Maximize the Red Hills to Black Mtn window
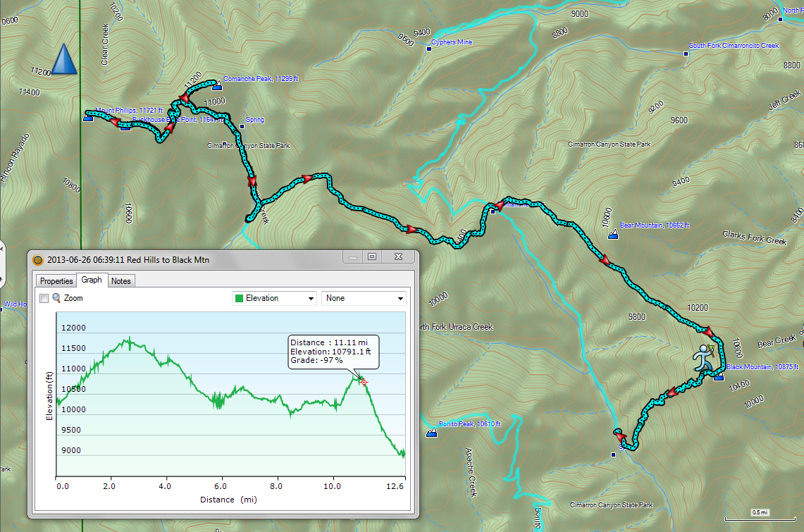The width and height of the screenshot is (804, 532). pyautogui.click(x=372, y=258)
